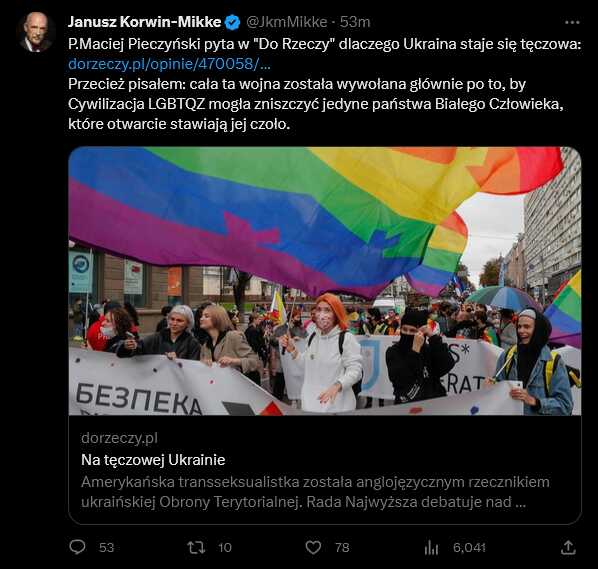Click the share upload icon
This screenshot has height=569, width=598.
coord(568,548)
